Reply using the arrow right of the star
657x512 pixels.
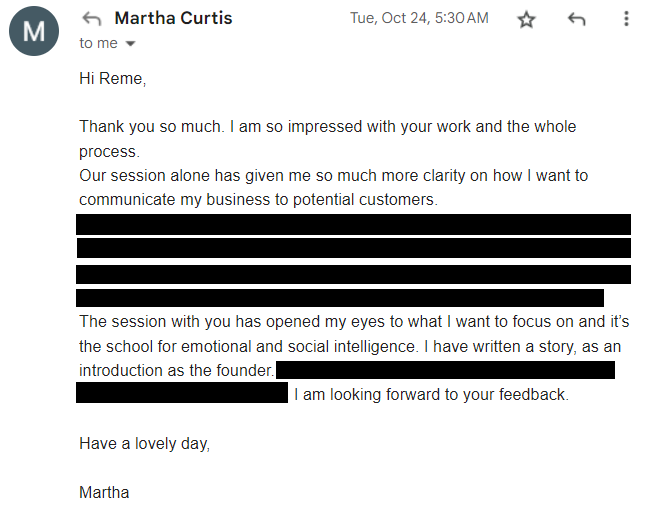[x=577, y=19]
